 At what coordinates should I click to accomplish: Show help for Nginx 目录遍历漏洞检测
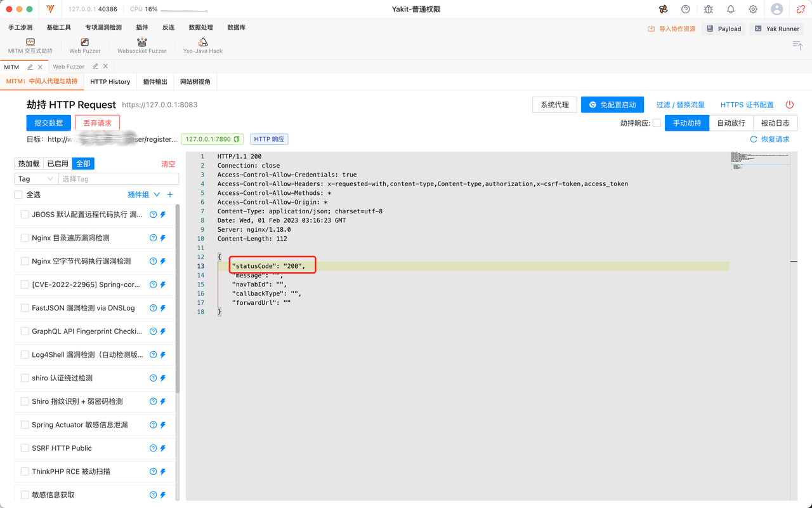[x=153, y=238]
